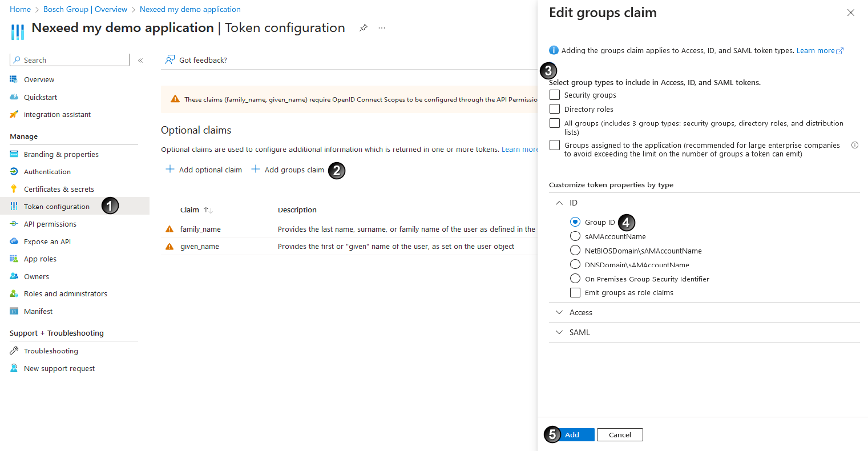This screenshot has height=451, width=868.
Task: Click the family_name warning icon
Action: pos(169,229)
